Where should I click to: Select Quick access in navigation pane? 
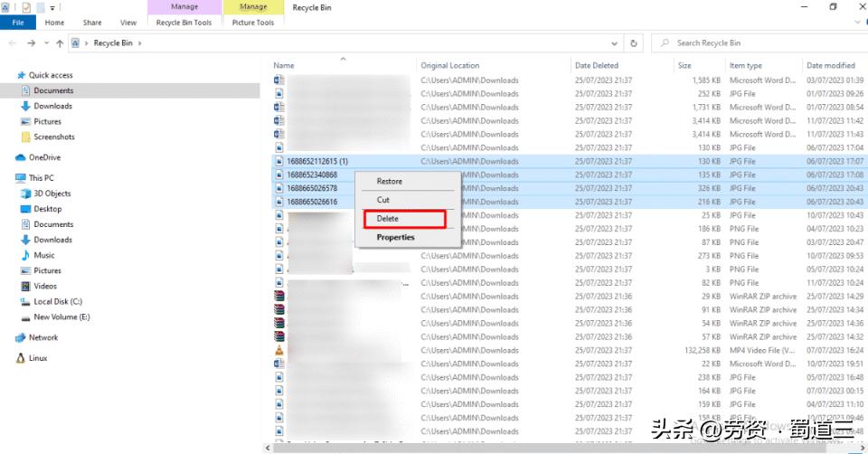coord(51,75)
